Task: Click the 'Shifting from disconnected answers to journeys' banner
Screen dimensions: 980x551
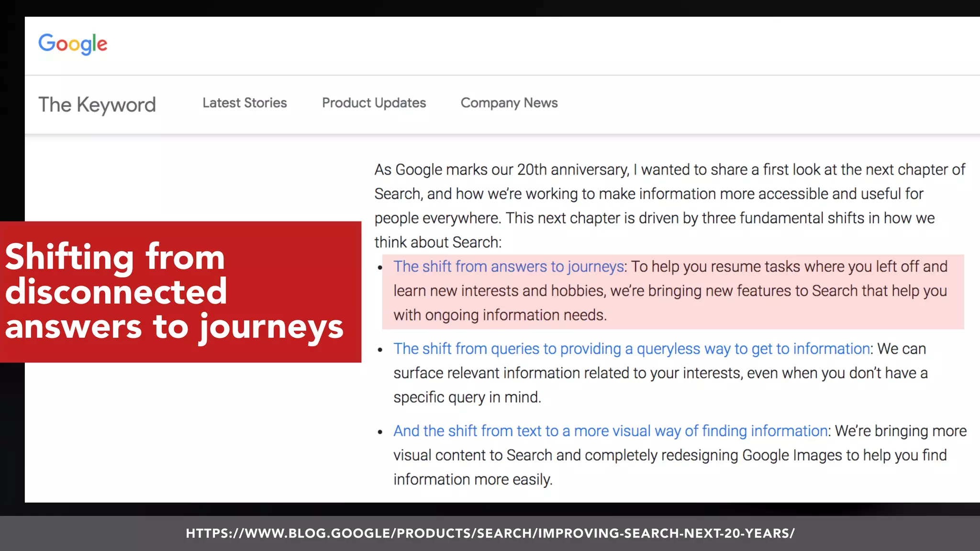Action: [180, 292]
